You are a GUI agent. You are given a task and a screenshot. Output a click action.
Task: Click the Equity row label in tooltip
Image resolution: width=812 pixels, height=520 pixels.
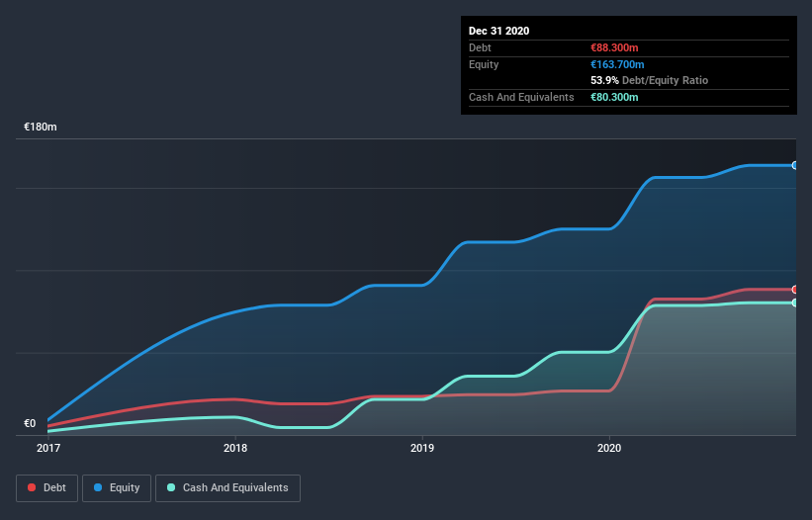pyautogui.click(x=484, y=64)
